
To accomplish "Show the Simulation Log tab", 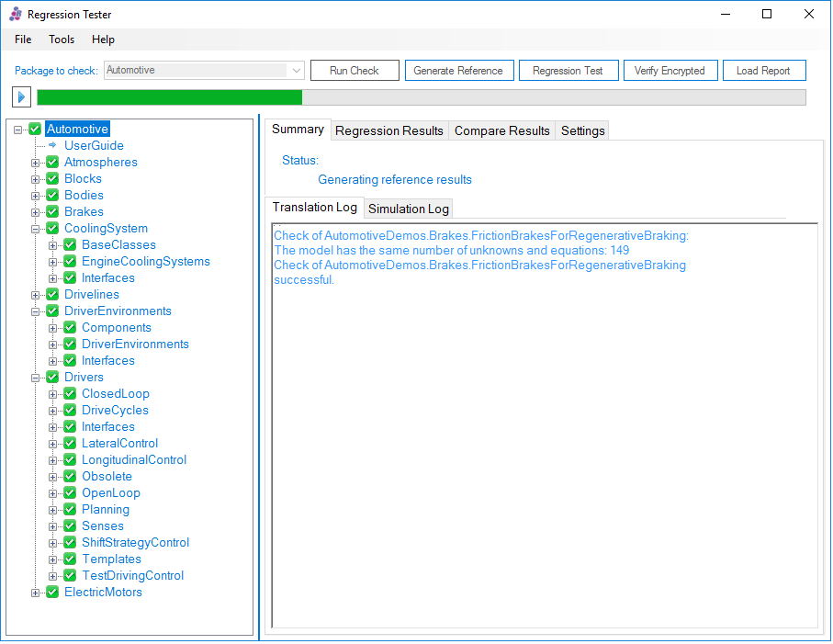I will pyautogui.click(x=409, y=209).
